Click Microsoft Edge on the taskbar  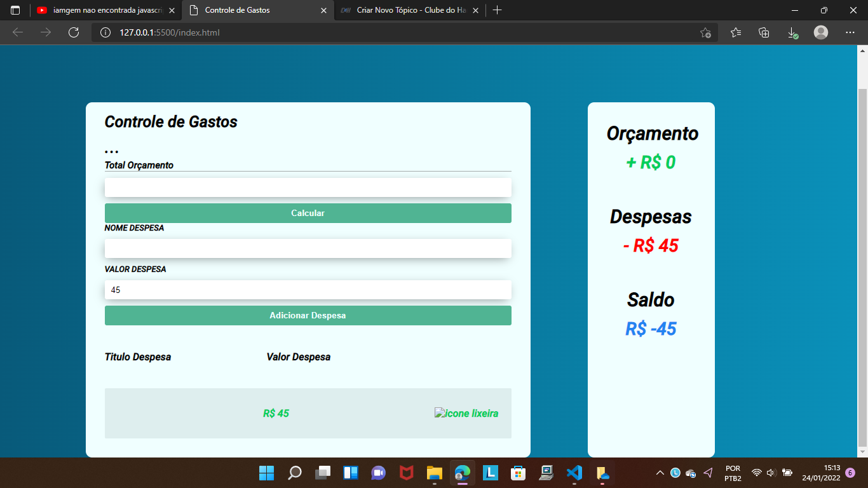coord(463,473)
